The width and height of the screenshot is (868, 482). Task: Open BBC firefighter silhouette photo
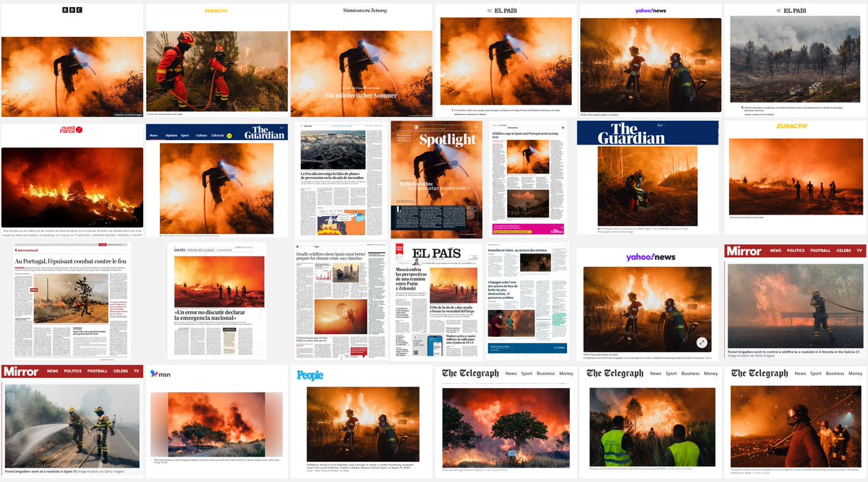click(72, 75)
